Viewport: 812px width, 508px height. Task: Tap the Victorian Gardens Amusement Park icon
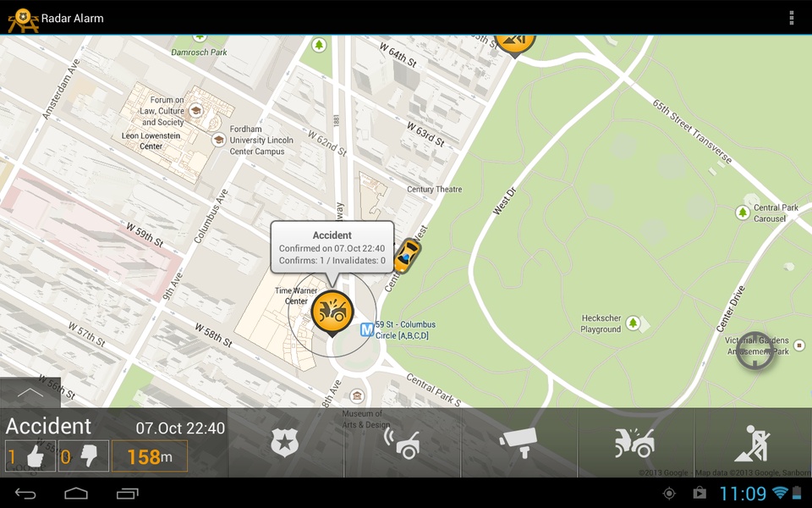pos(799,345)
